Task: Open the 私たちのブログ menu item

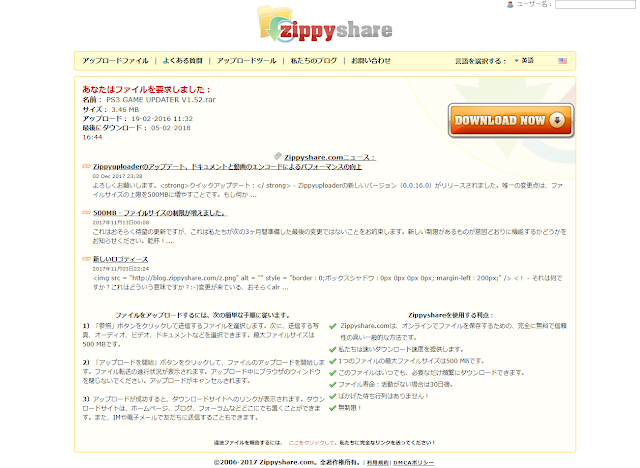Action: 313,61
